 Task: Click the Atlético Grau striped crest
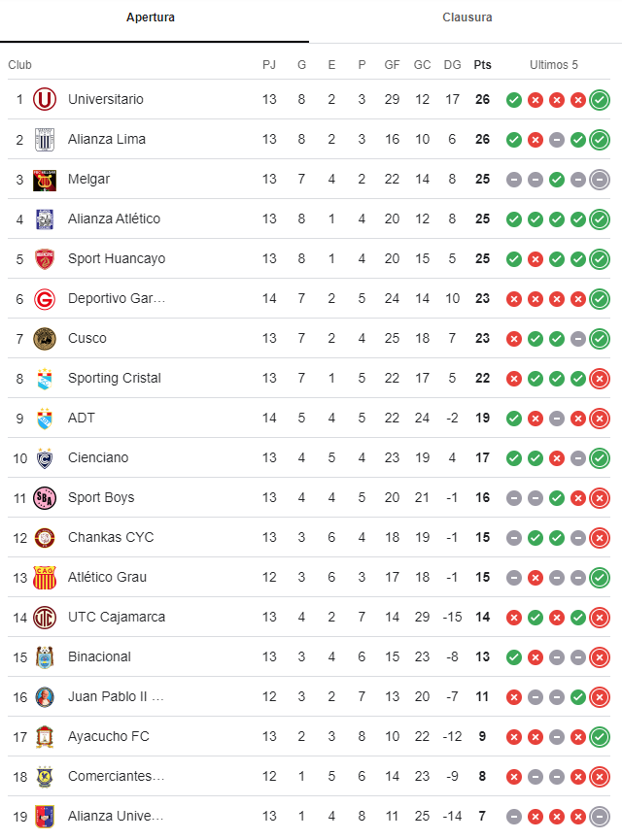[45, 578]
